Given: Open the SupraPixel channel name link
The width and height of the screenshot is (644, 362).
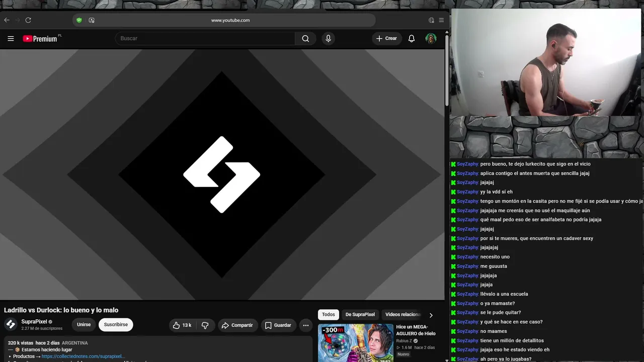Looking at the screenshot, I should coord(34,321).
